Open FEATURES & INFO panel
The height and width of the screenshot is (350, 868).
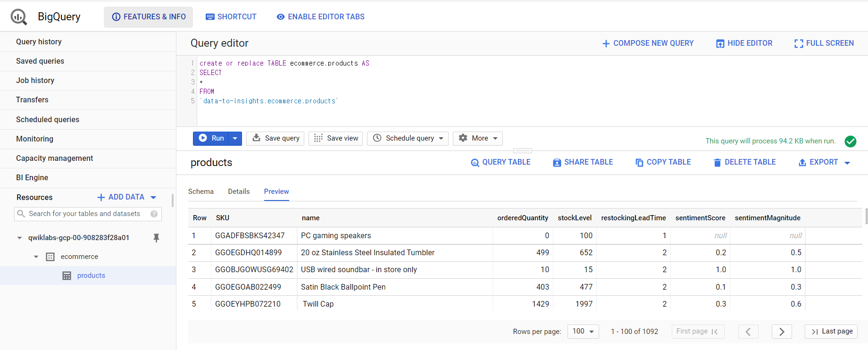point(149,17)
